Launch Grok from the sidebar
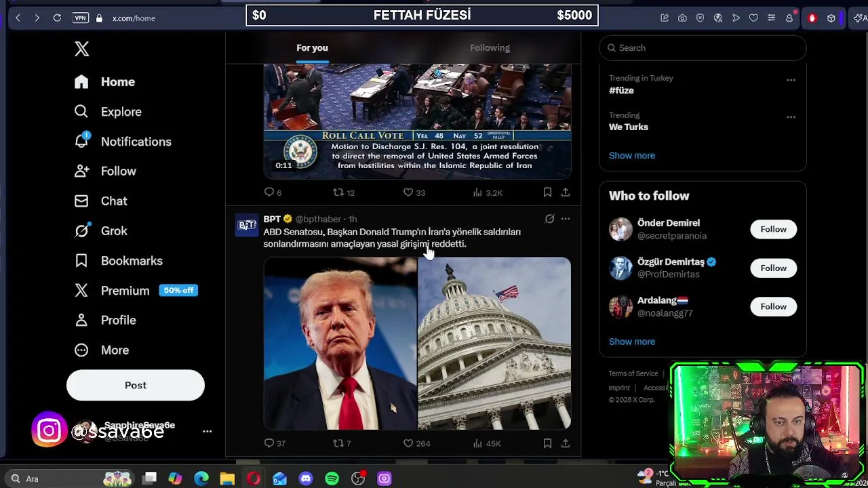 pos(101,231)
